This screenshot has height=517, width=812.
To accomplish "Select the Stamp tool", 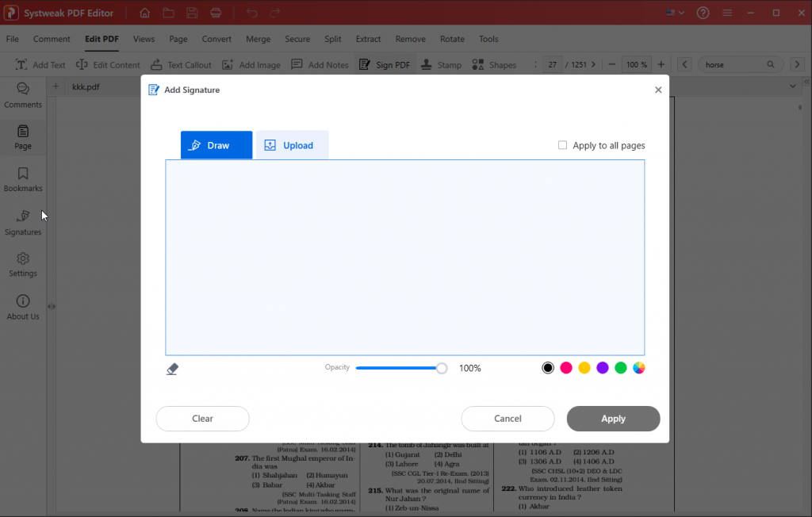I will [x=441, y=64].
